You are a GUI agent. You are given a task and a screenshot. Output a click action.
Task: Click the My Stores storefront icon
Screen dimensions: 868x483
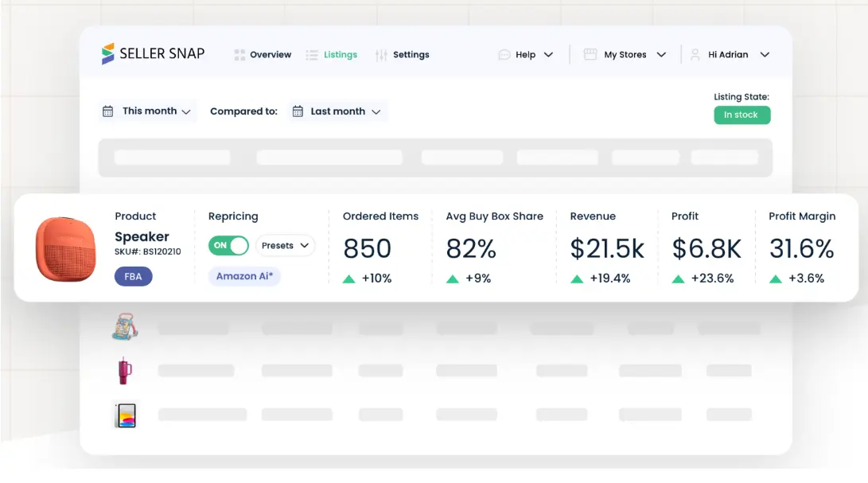click(x=590, y=54)
